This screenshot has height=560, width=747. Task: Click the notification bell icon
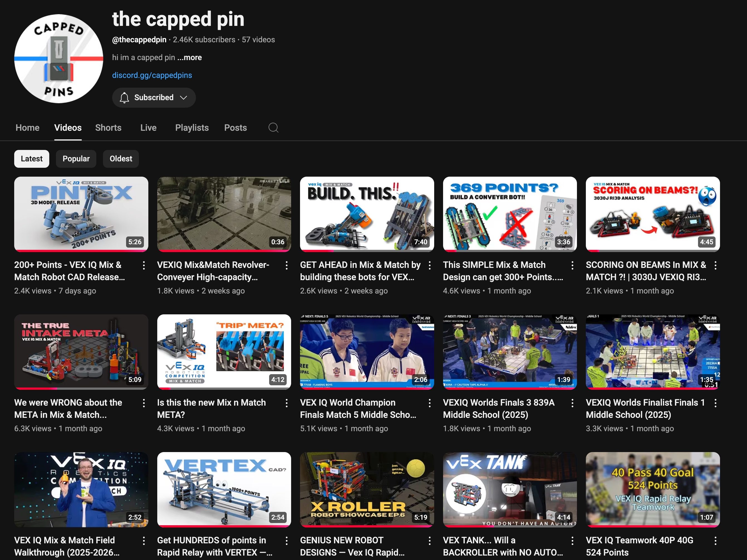[124, 98]
